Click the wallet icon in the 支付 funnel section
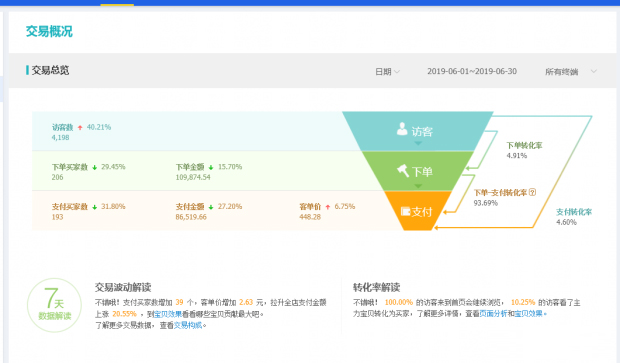 405,211
